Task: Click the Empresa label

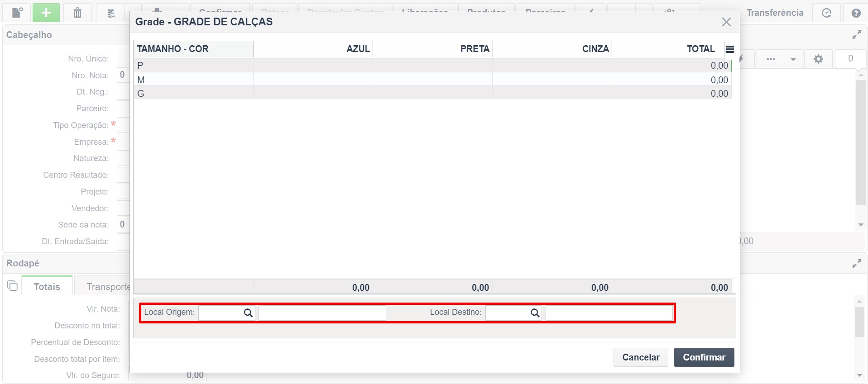Action: 91,142
